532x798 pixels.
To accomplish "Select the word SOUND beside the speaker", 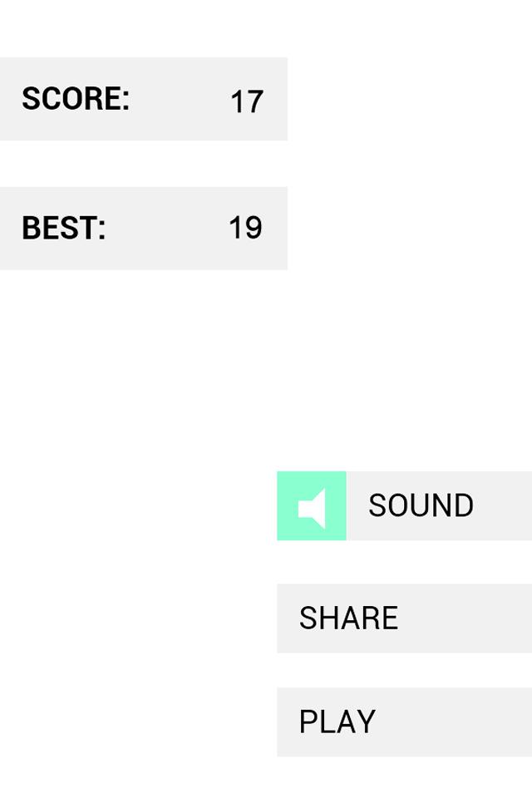I will (421, 506).
